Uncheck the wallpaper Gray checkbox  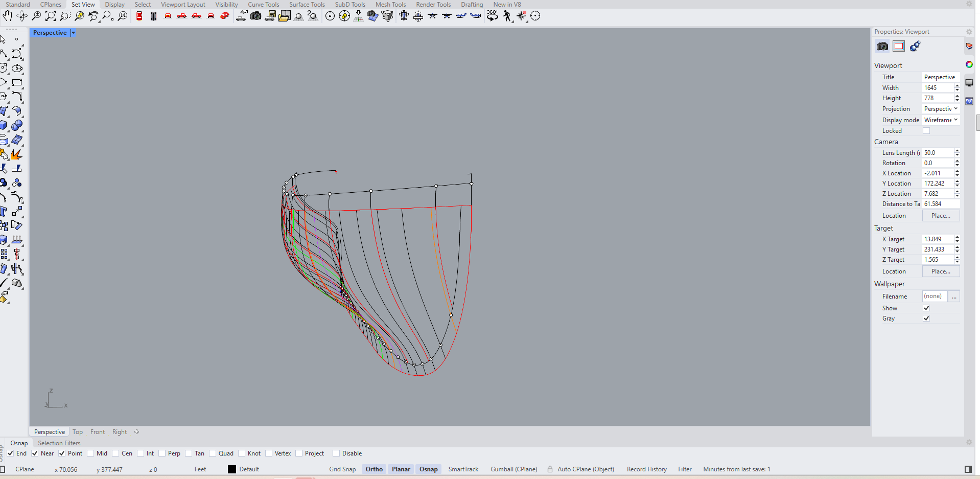click(x=926, y=318)
